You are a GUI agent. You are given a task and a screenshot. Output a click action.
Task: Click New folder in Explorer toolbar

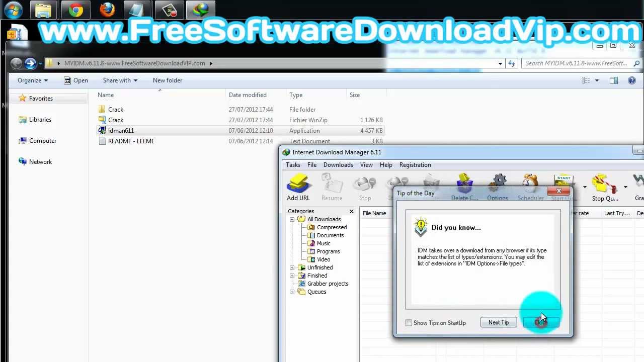pos(168,80)
